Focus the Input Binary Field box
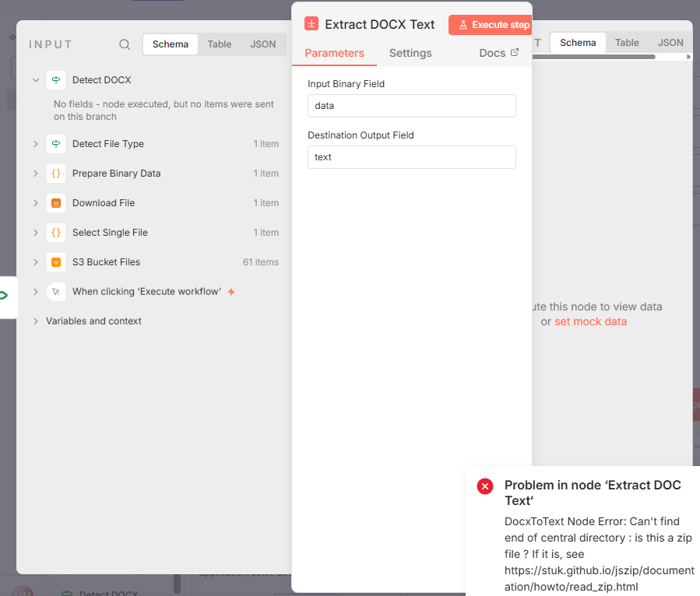Image resolution: width=700 pixels, height=596 pixels. [x=412, y=106]
